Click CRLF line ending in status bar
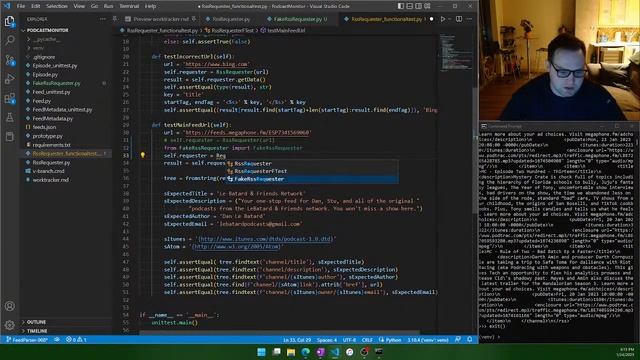Viewport: 640px width, 360px height. (367, 340)
